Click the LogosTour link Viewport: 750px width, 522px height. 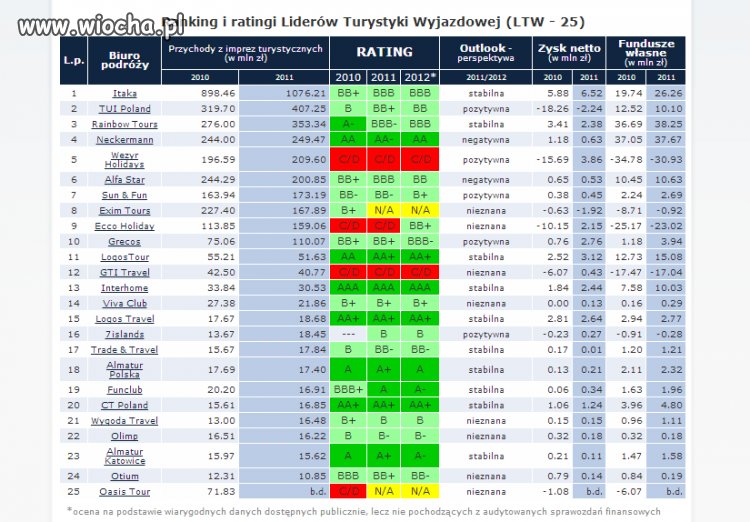tap(124, 257)
